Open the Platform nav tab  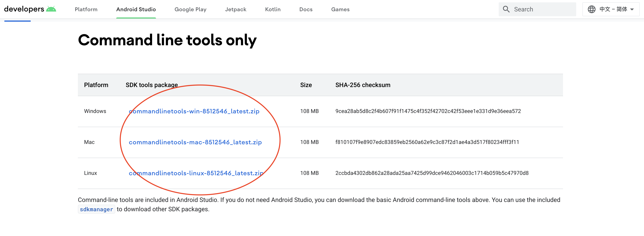(x=86, y=9)
